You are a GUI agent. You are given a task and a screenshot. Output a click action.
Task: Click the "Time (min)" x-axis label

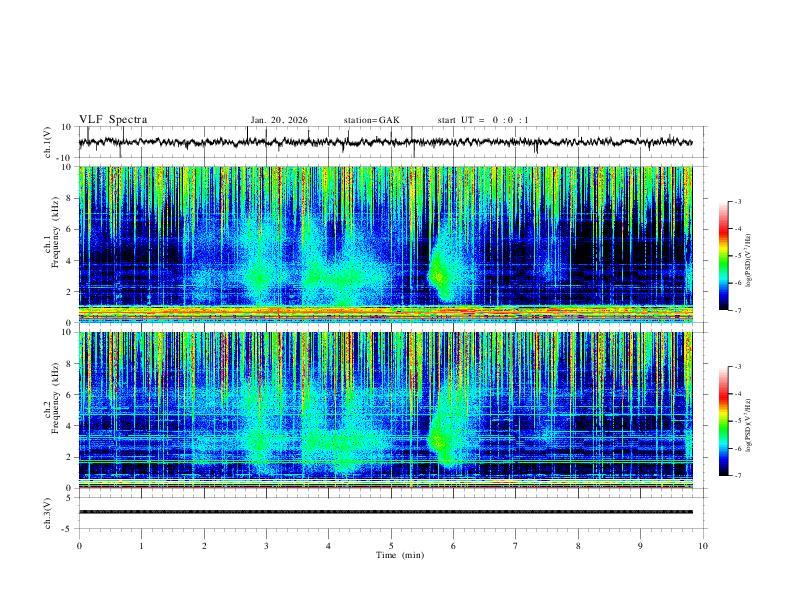400,555
